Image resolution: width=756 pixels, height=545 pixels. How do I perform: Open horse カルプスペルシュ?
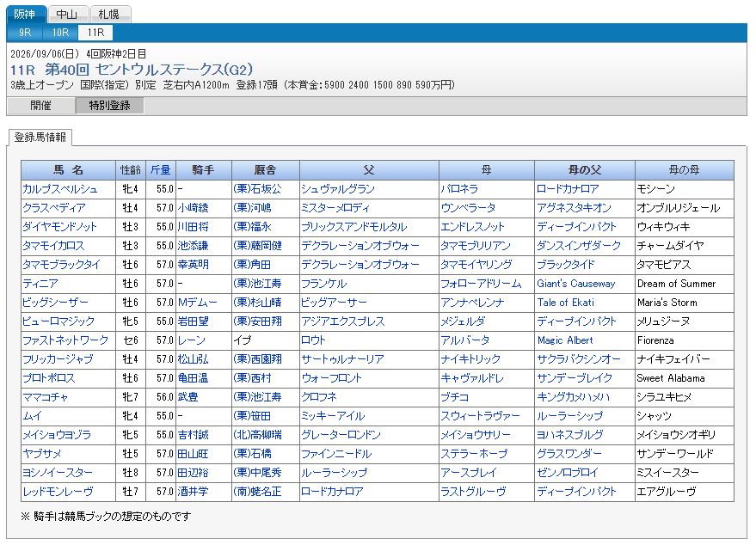[x=60, y=189]
